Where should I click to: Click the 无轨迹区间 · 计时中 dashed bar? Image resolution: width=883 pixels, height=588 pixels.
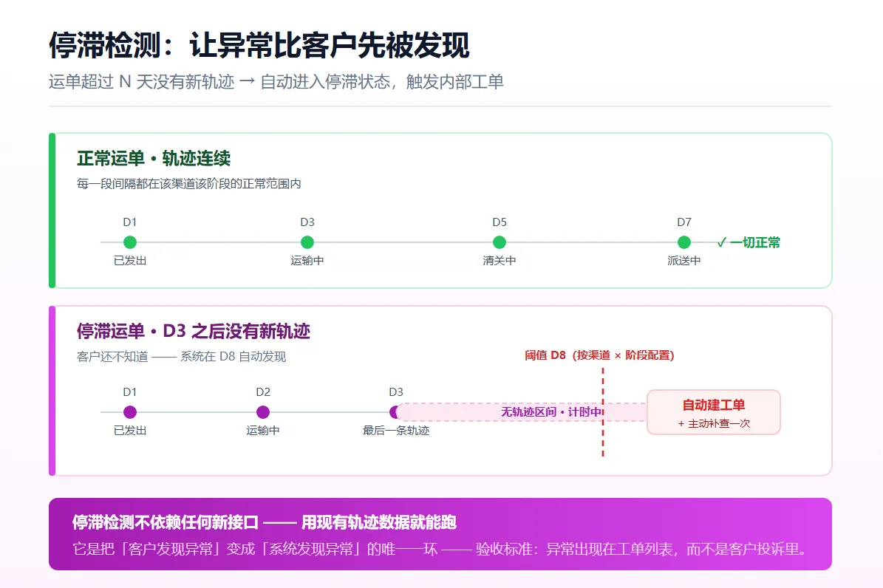coord(522,412)
